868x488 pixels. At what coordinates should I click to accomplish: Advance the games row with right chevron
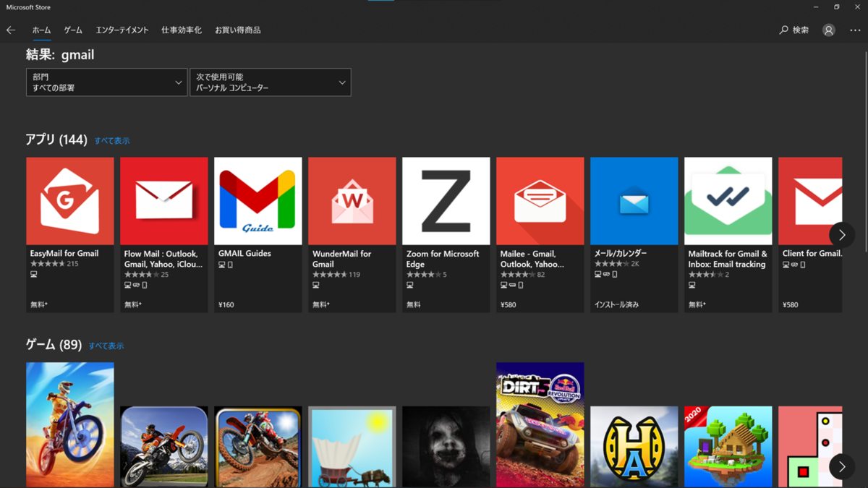pos(842,467)
